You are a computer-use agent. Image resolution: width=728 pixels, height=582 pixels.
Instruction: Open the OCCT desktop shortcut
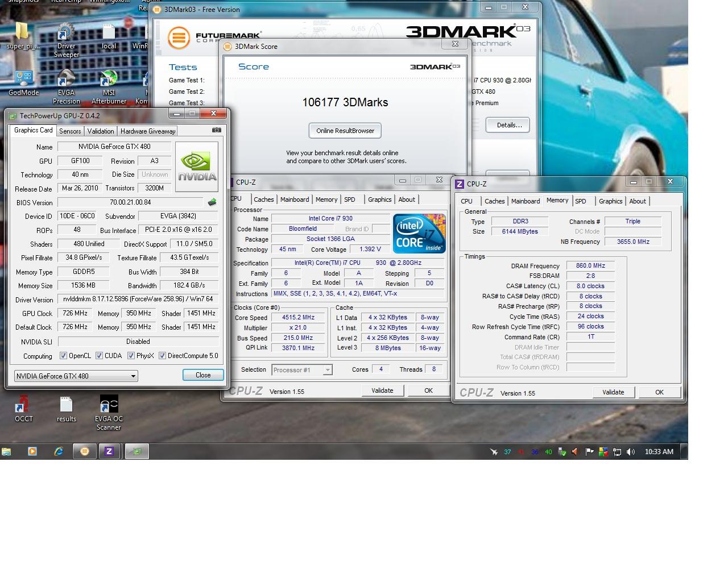pyautogui.click(x=24, y=409)
